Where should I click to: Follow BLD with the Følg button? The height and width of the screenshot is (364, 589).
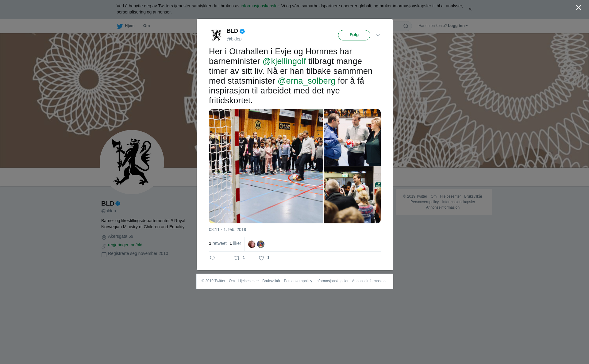pos(354,35)
